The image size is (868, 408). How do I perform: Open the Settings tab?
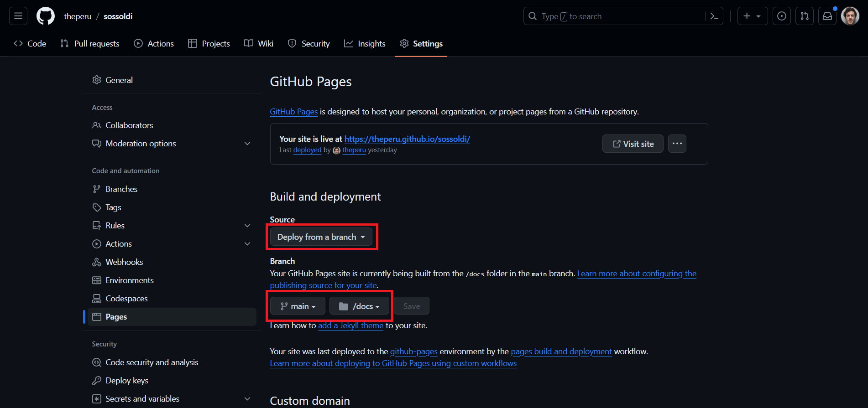tap(421, 43)
